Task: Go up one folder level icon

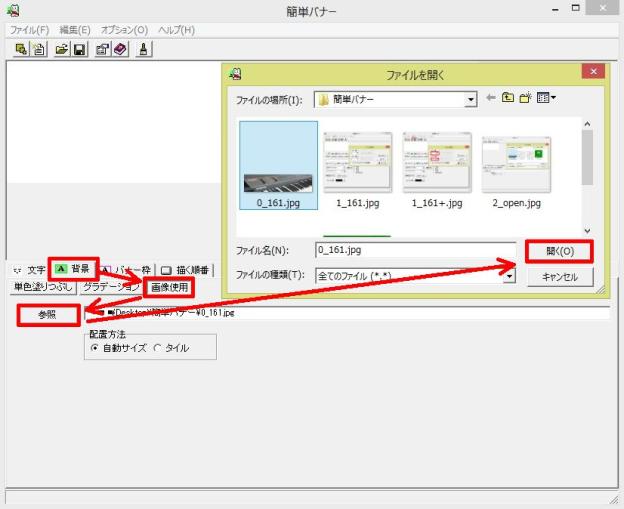Action: coord(507,98)
